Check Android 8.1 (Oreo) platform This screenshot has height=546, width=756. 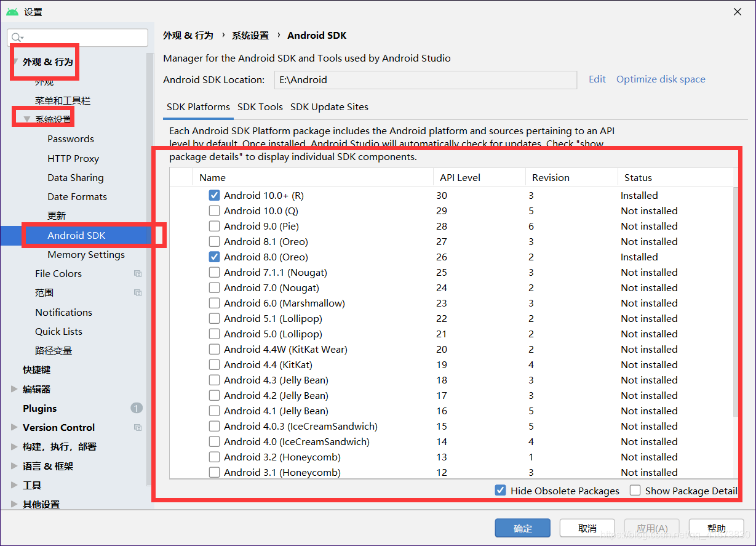[x=214, y=242]
